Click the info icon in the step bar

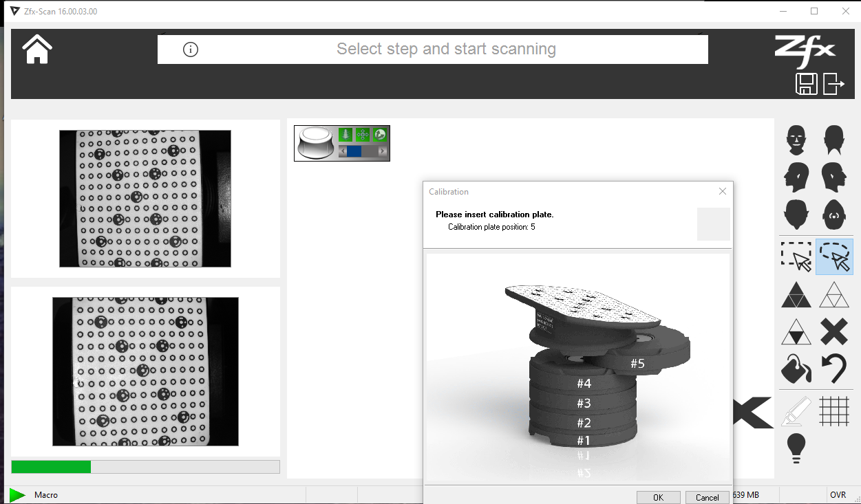191,50
